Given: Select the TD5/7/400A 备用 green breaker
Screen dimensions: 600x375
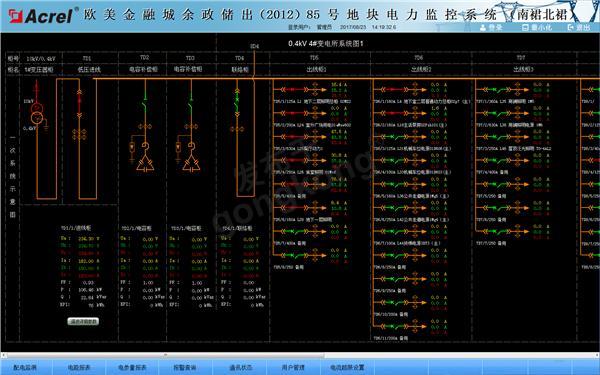Looking at the screenshot, I should pyautogui.click(x=294, y=232).
